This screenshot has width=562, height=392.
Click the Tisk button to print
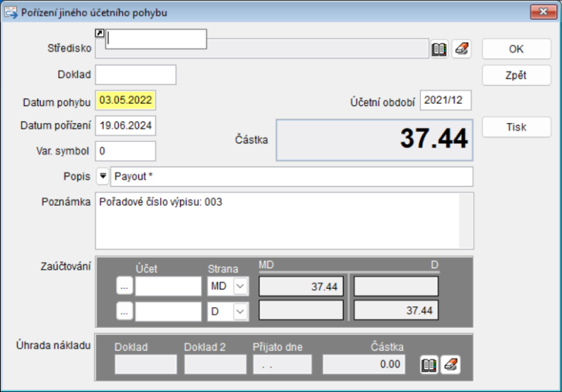click(x=516, y=127)
